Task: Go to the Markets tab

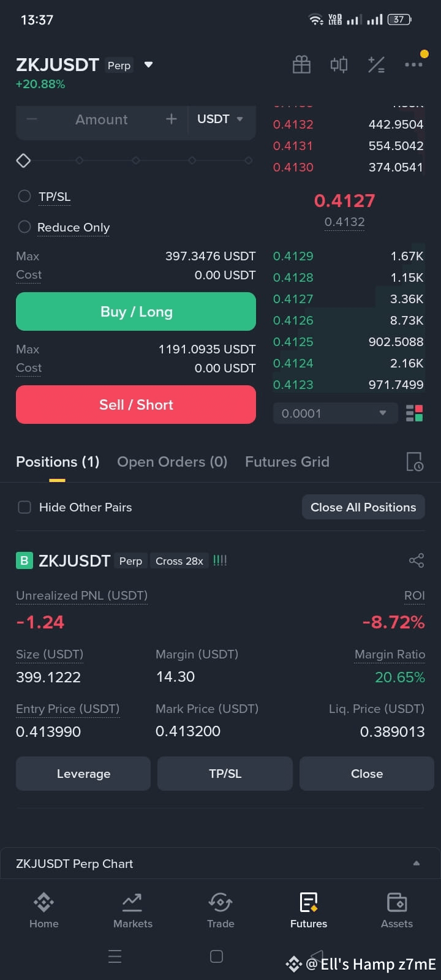Action: (132, 911)
